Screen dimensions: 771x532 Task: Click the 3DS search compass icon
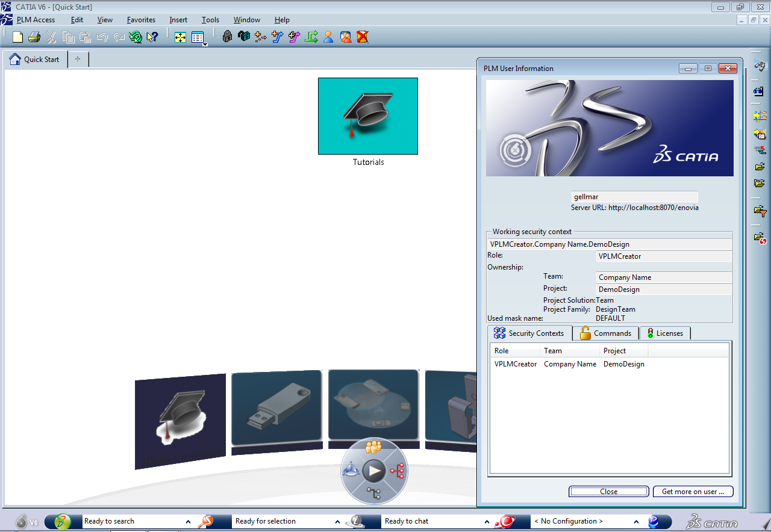(x=63, y=521)
